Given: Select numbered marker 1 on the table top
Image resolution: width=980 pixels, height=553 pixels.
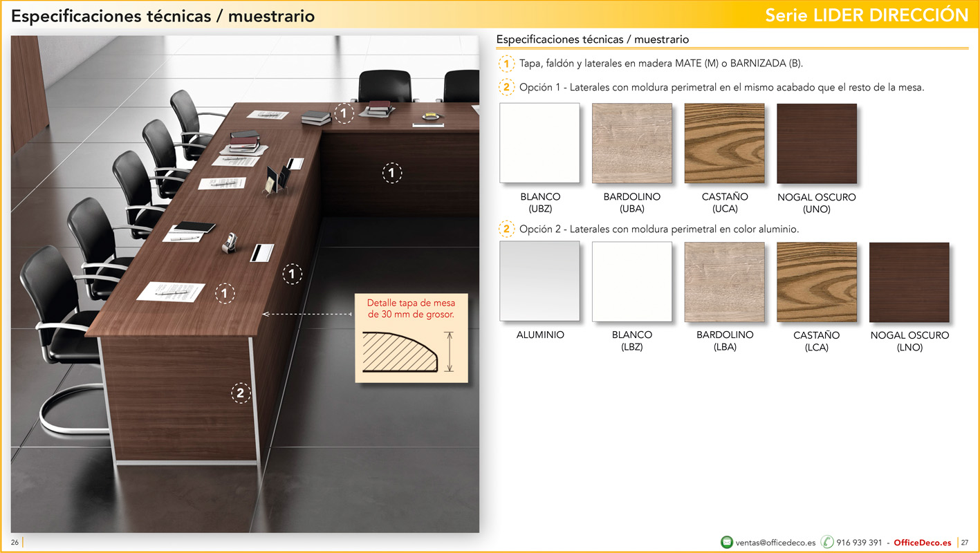Looking at the screenshot, I should [225, 293].
